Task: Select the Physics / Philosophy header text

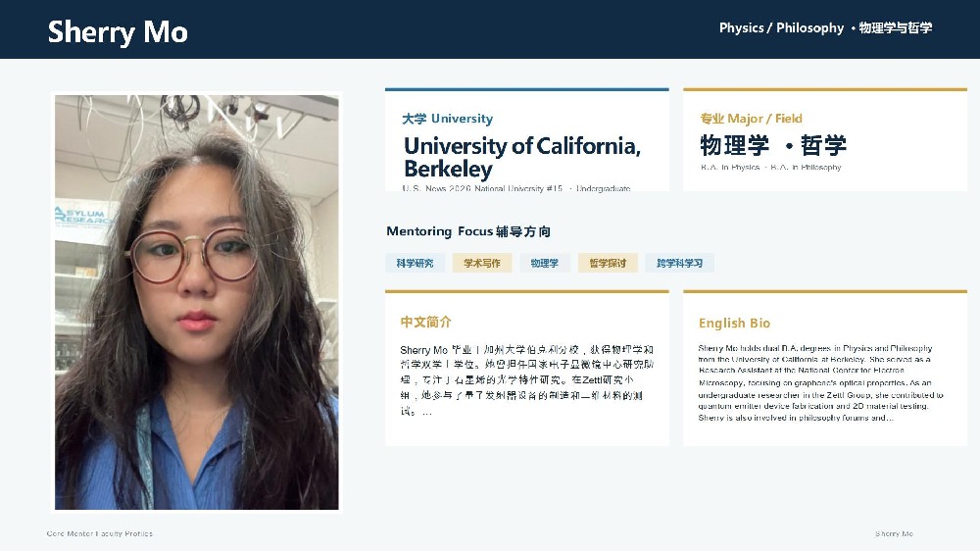Action: (x=825, y=27)
